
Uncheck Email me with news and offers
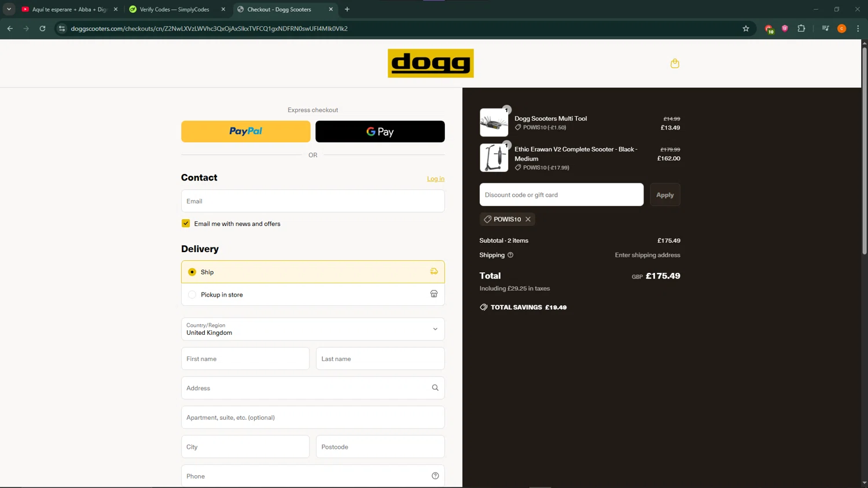coord(186,223)
